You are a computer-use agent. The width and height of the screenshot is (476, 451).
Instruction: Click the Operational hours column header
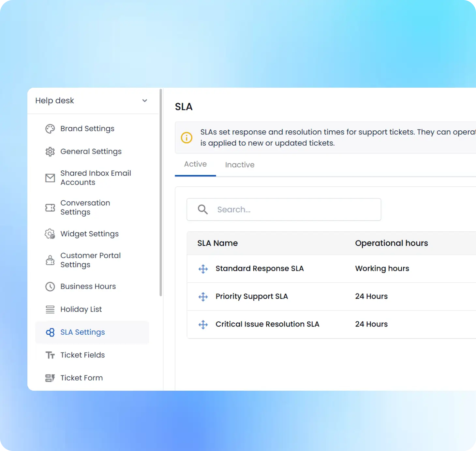[392, 243]
